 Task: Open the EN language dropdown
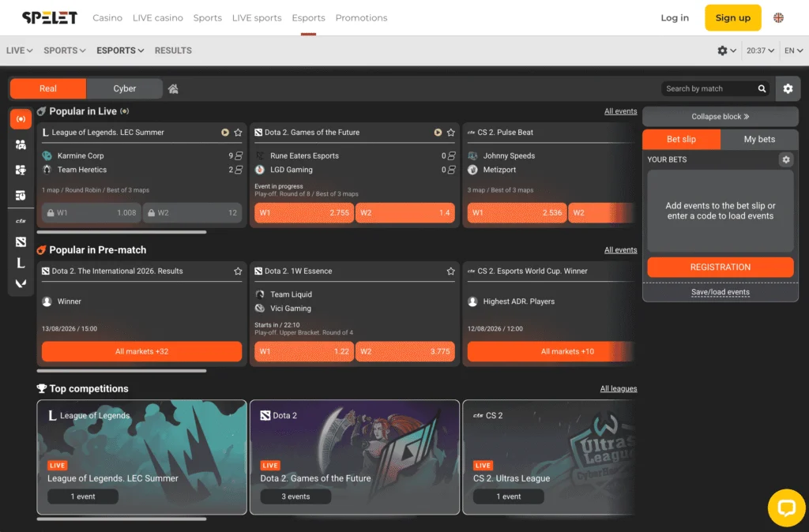[793, 51]
